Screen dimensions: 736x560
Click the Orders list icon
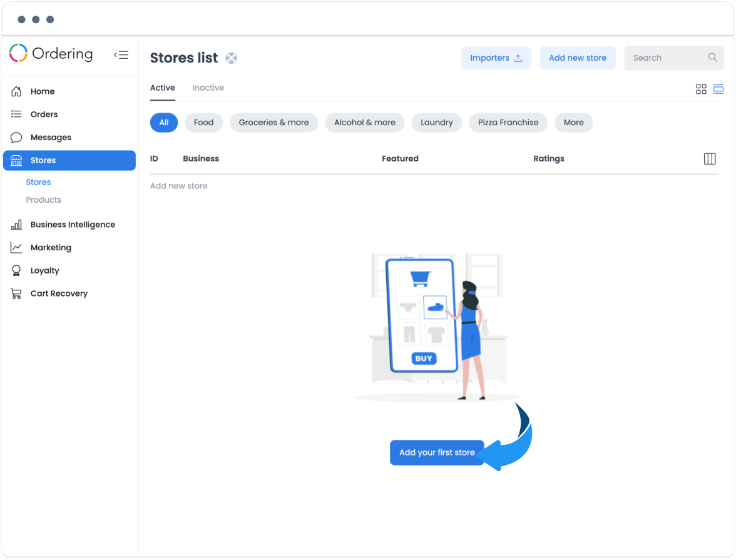pyautogui.click(x=16, y=114)
